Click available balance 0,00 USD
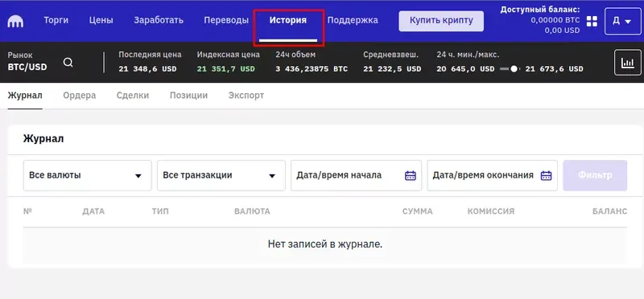This screenshot has width=644, height=299. 562,31
